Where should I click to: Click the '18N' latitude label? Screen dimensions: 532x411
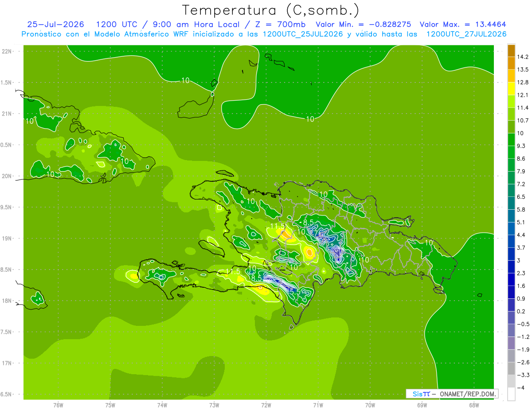pos(7,301)
